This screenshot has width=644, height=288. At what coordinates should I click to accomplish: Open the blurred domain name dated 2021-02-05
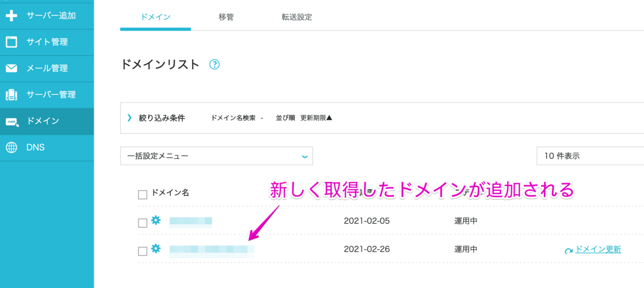click(191, 221)
